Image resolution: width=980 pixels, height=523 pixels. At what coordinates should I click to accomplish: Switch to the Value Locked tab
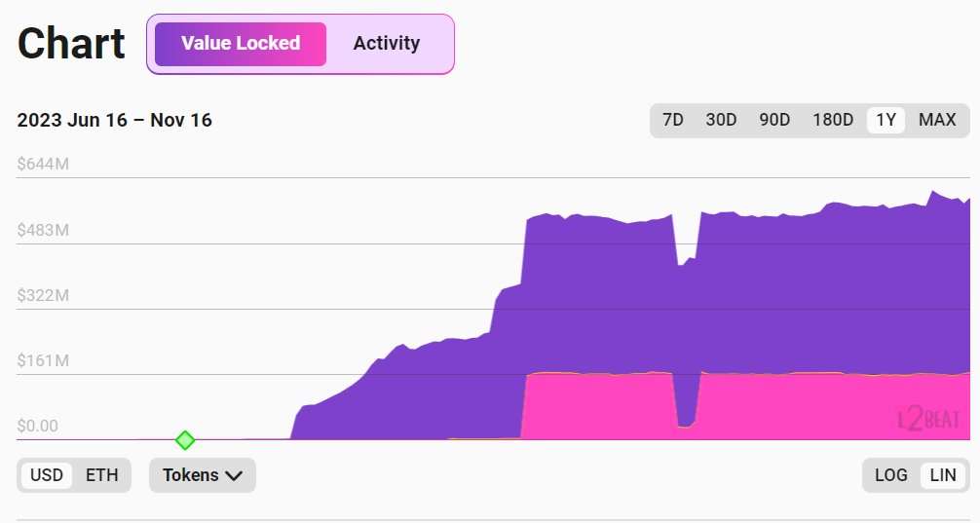coord(241,44)
